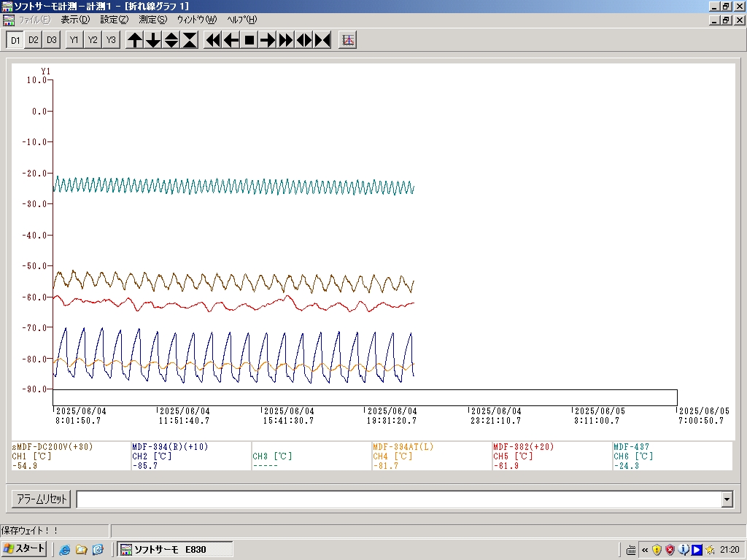
Task: Click the title bar application icon
Action: tap(7, 6)
